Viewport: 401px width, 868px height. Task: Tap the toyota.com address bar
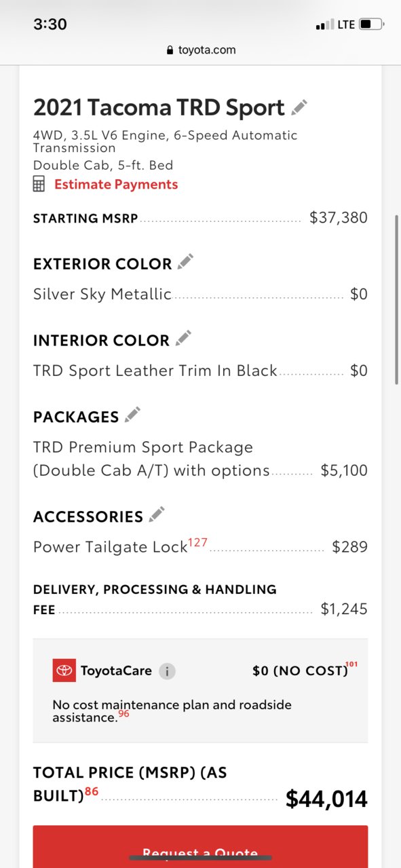[200, 50]
